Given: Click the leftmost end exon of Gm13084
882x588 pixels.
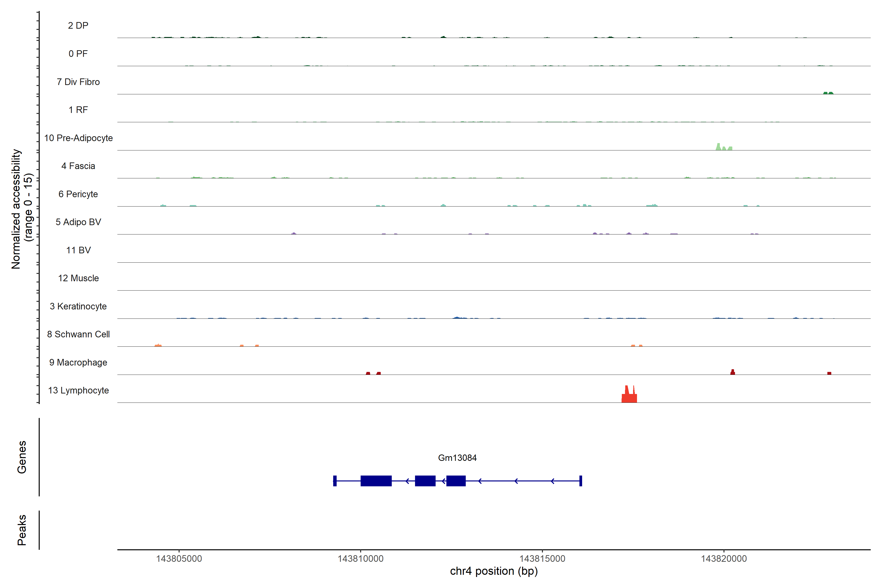Looking at the screenshot, I should [x=335, y=481].
